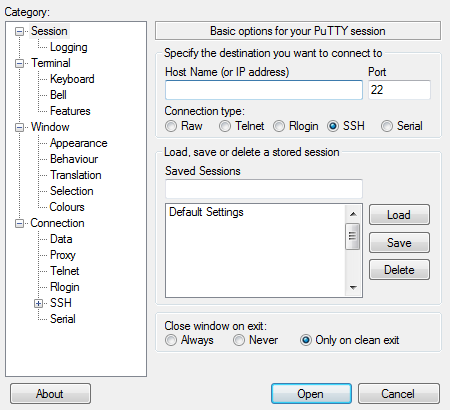
Task: Choose Telnet as connection type
Action: [225, 126]
